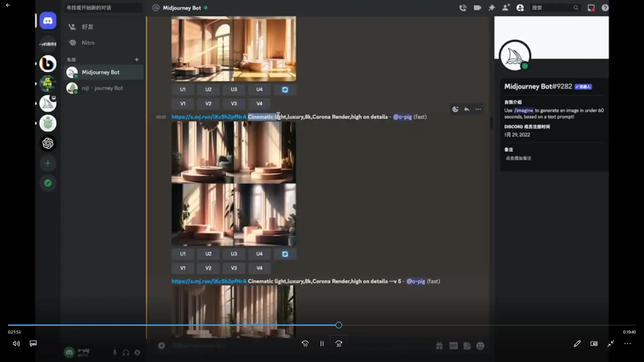The image size is (644, 362).
Task: Start a voice call from the header
Action: pos(463,8)
